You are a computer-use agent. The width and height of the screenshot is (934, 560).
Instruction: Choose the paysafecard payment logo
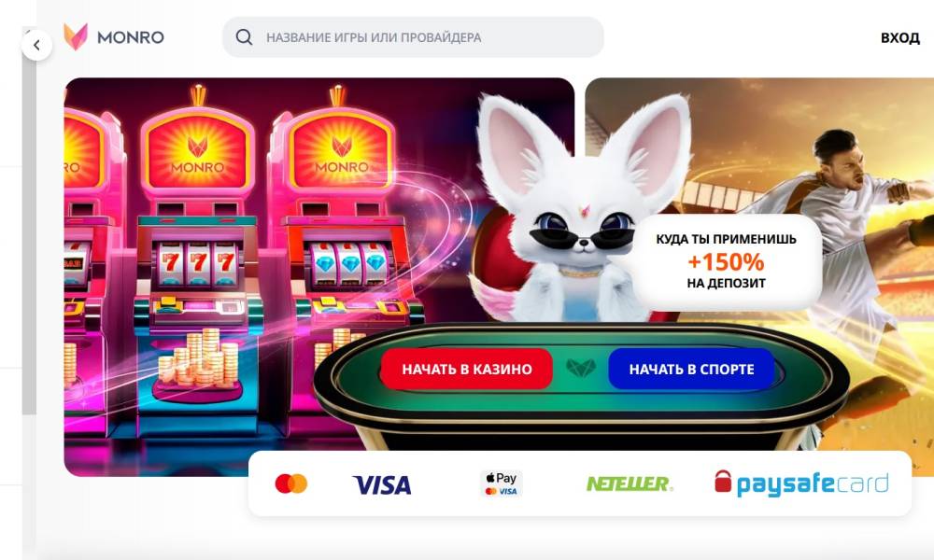[801, 483]
